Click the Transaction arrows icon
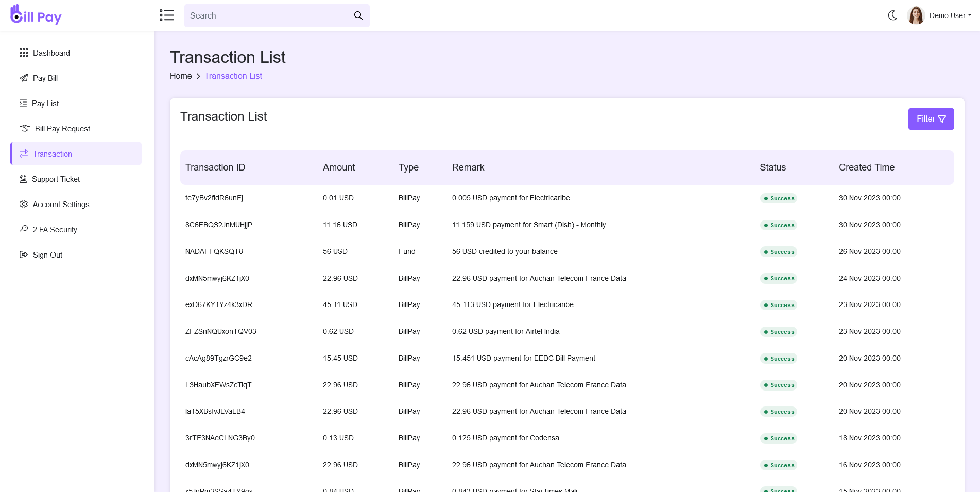Viewport: 980px width, 492px height. click(x=24, y=154)
